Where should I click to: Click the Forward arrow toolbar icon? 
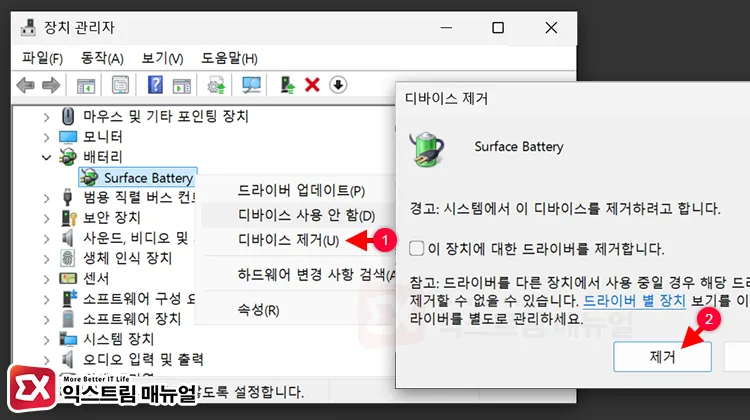click(x=51, y=86)
